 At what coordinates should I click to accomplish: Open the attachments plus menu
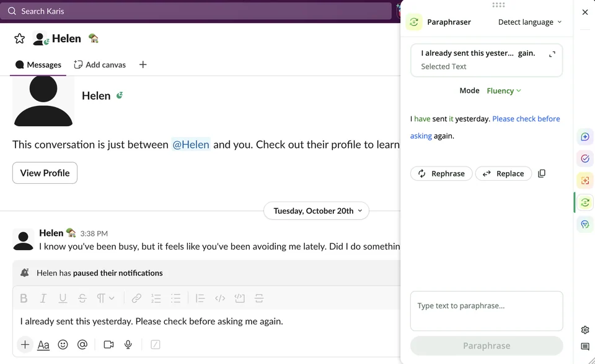[25, 345]
